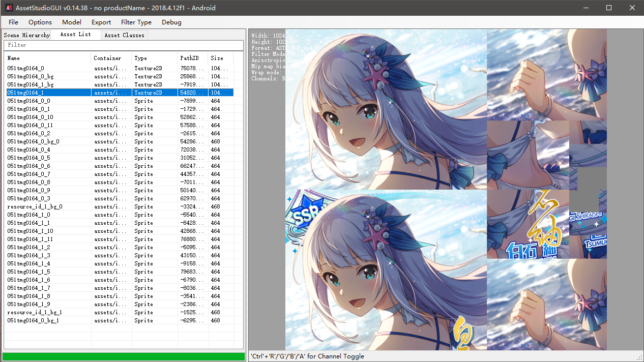Select the resource_id_1_bg_0 row

pyautogui.click(x=120, y=206)
